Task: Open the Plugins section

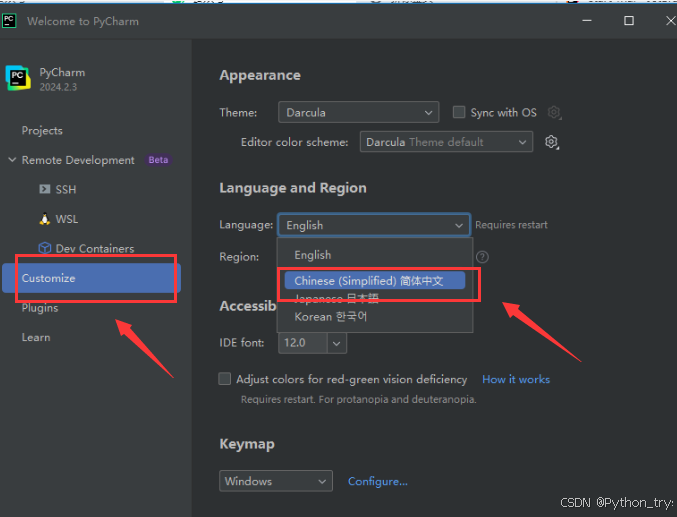Action: coord(40,308)
